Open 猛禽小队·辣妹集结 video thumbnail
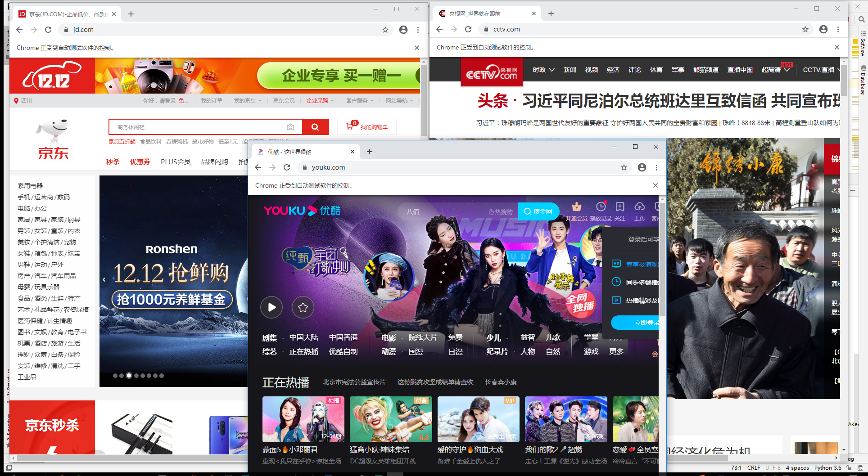 (x=391, y=419)
